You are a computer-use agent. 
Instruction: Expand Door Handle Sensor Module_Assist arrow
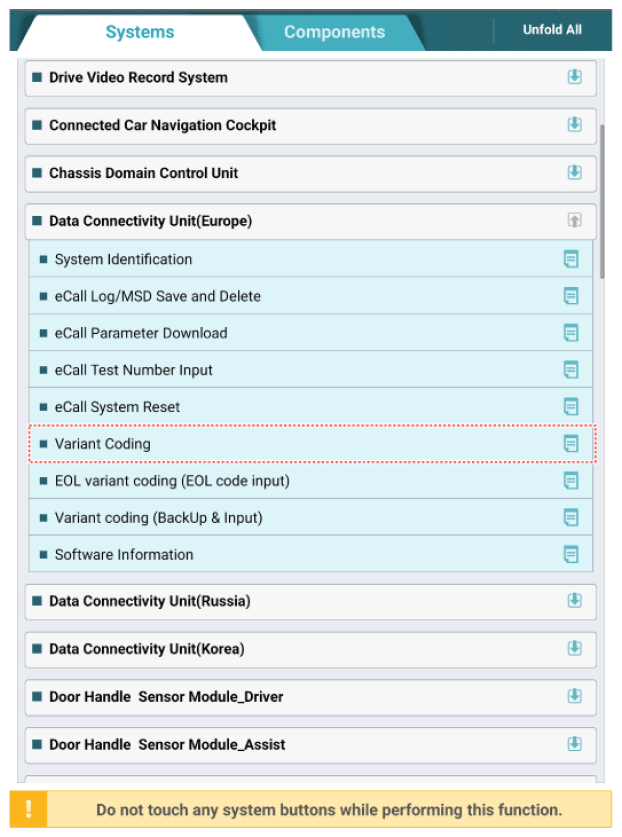point(574,744)
